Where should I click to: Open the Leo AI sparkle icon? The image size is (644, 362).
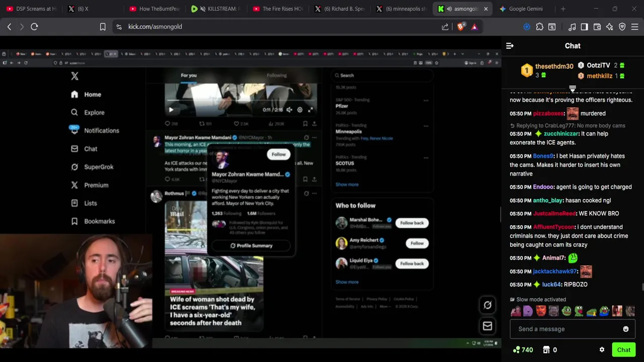pyautogui.click(x=610, y=27)
